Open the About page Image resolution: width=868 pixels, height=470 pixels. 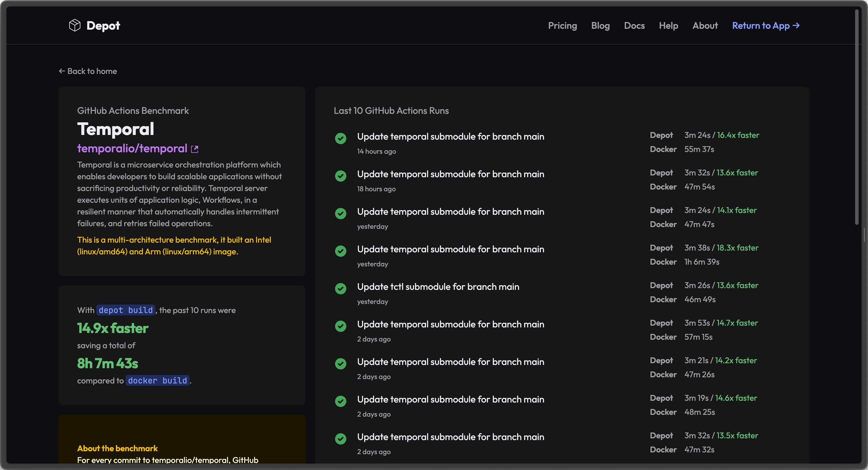[705, 26]
